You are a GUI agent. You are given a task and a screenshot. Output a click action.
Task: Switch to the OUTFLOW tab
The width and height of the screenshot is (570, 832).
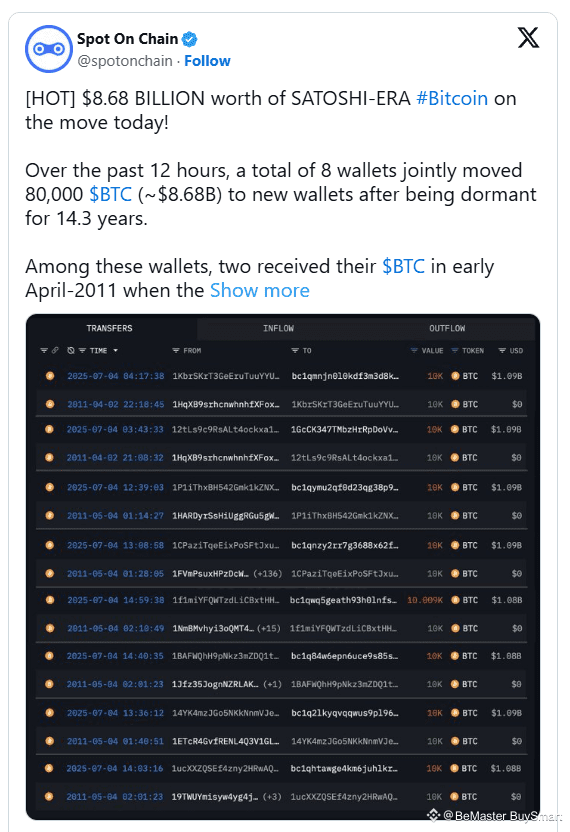447,328
